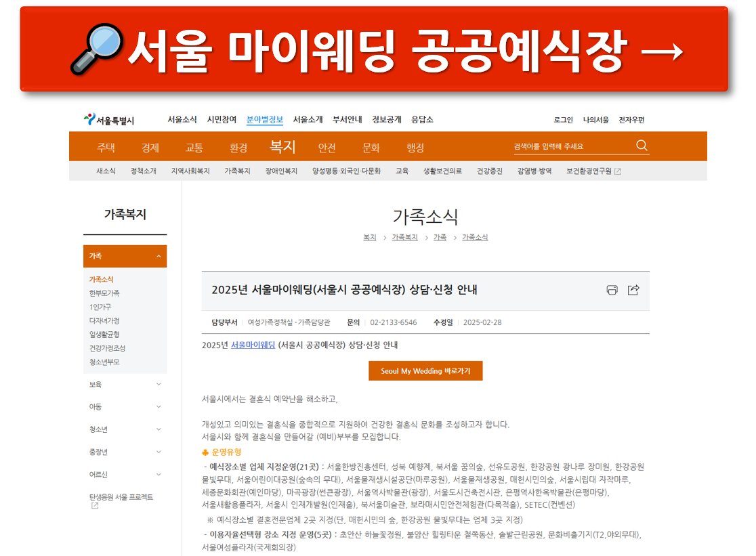Expand the 보육 sidebar section

(125, 385)
